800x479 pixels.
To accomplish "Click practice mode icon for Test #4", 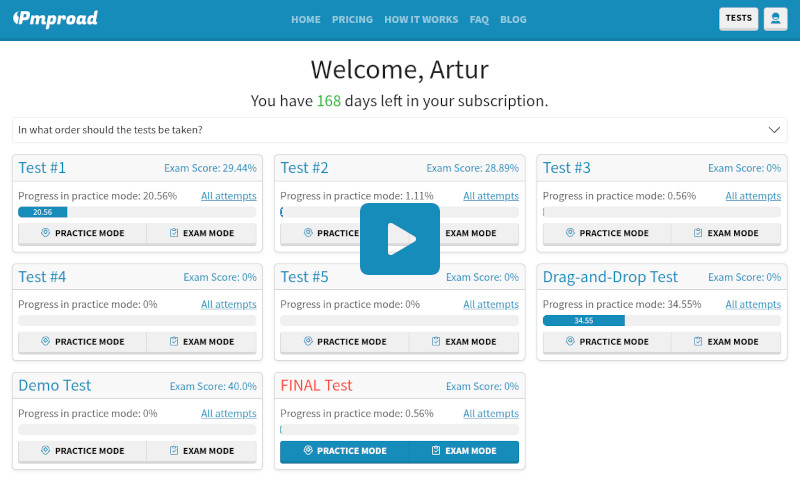I will coord(45,342).
